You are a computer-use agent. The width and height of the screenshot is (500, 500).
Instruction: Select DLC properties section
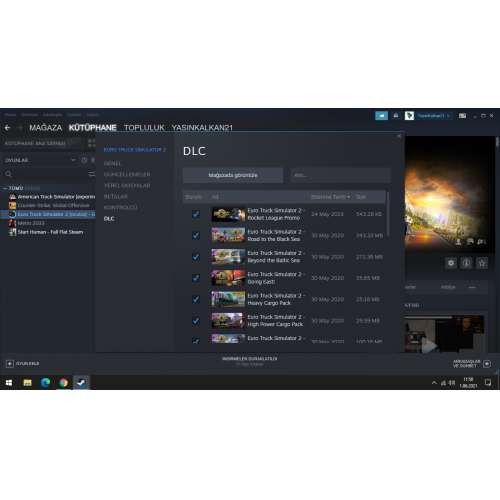109,219
